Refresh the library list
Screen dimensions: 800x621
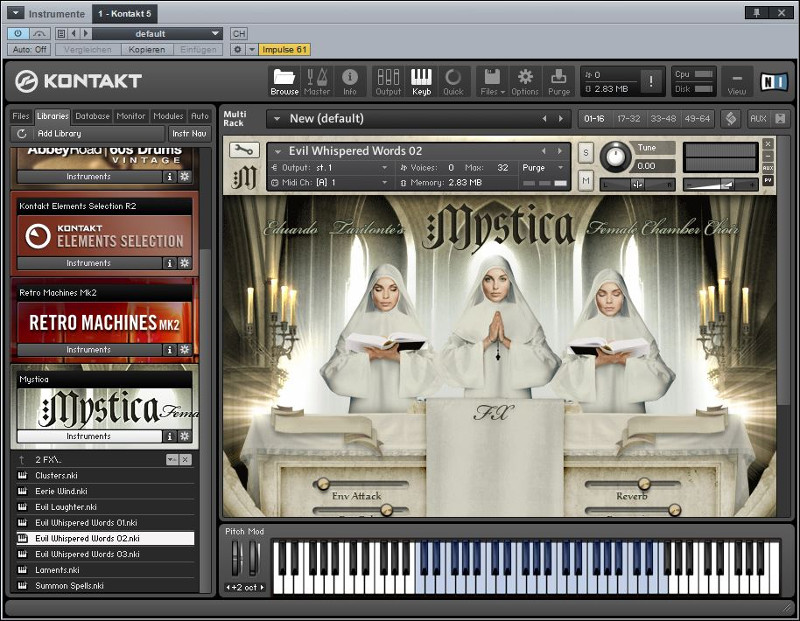[21, 134]
